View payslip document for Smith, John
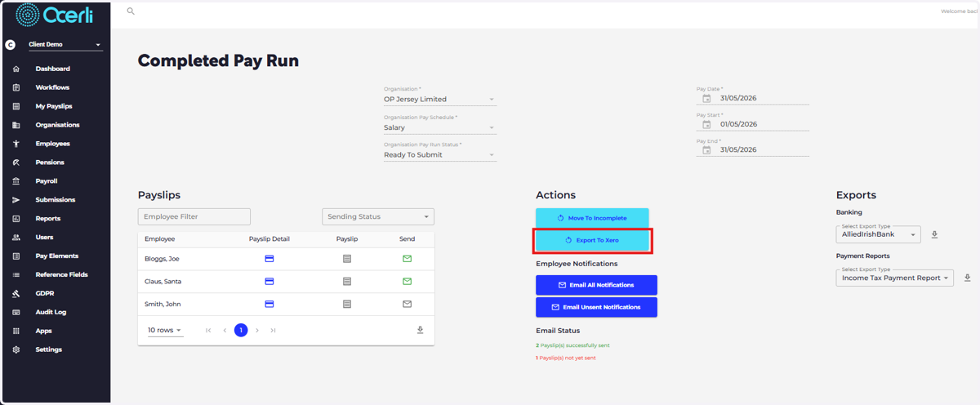The image size is (980, 405). (x=347, y=304)
